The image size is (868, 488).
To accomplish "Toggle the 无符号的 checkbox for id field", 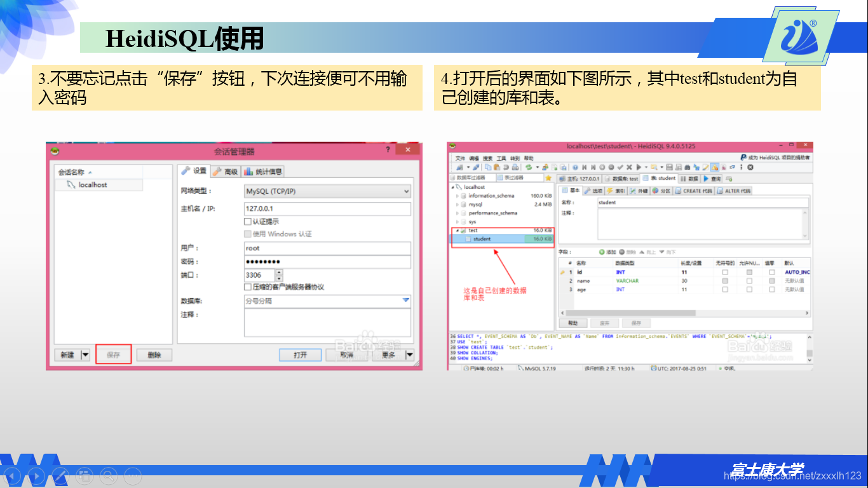I will [724, 271].
